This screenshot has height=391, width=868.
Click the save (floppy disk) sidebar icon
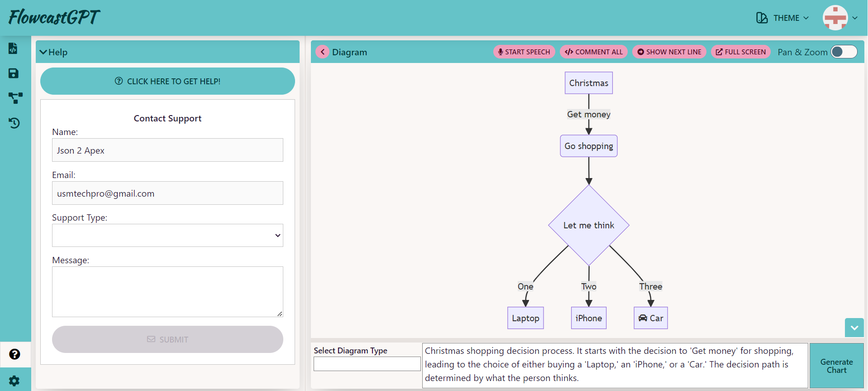pyautogui.click(x=14, y=73)
